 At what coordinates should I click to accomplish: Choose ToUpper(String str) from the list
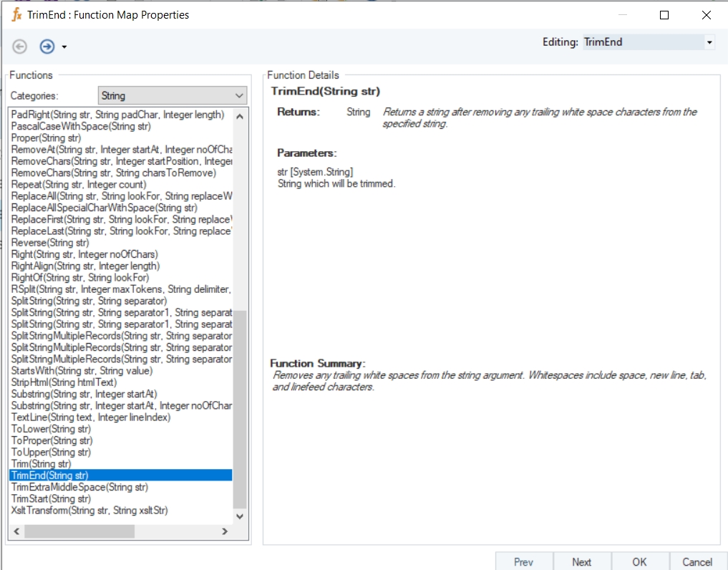(51, 453)
